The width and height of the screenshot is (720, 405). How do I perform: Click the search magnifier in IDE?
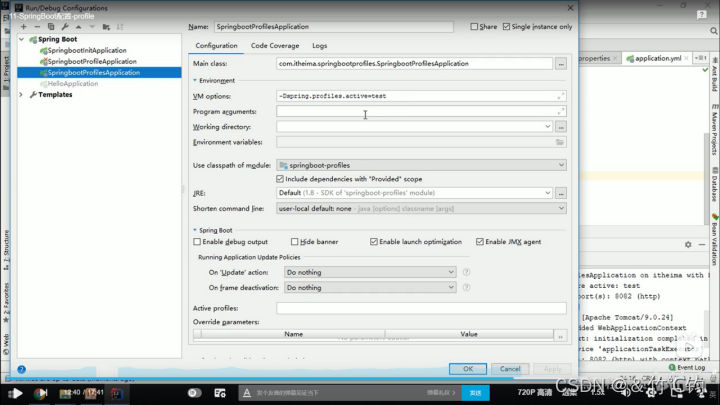pos(713,31)
